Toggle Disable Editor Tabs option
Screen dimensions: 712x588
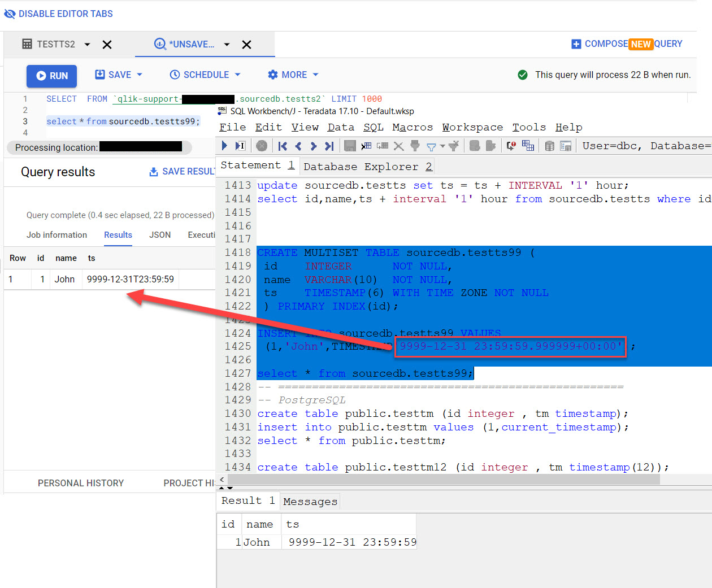click(59, 14)
